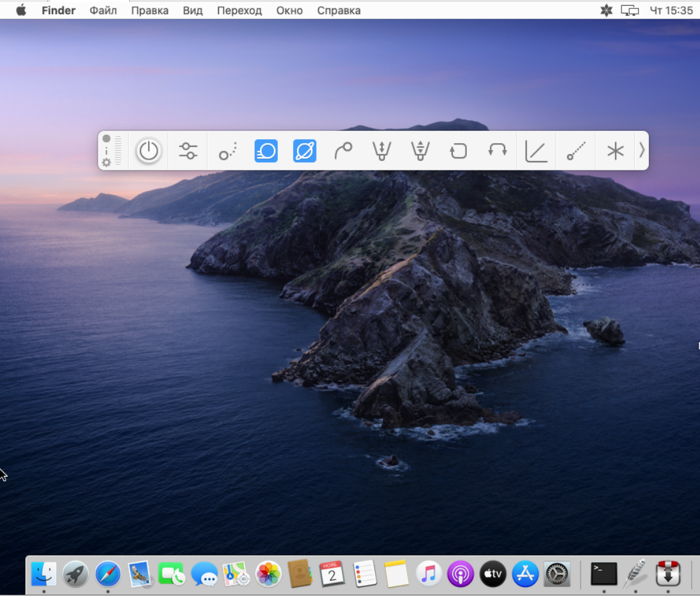The height and width of the screenshot is (596, 700).
Task: Toggle the power button in the floating toolbar
Action: point(148,151)
